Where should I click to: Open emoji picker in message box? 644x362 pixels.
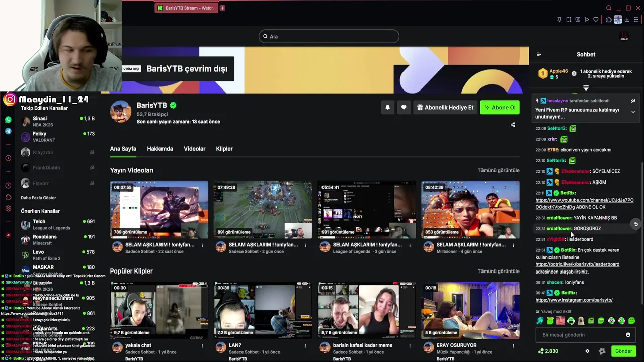(628, 335)
